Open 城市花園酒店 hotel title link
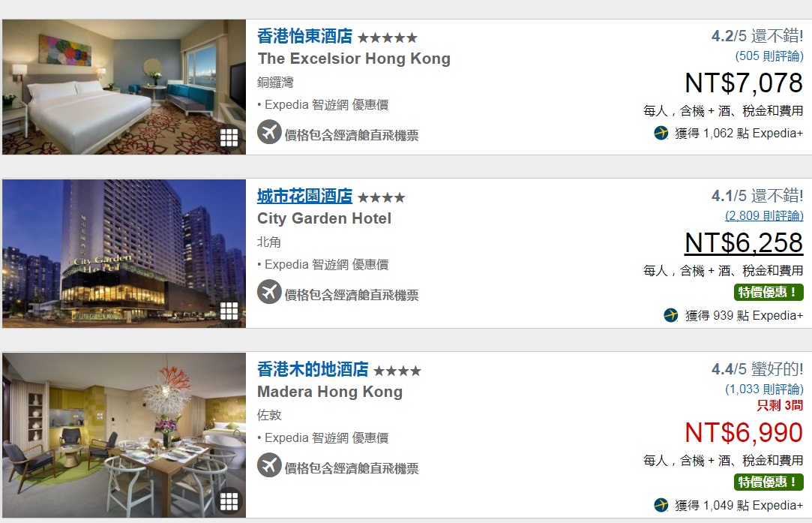This screenshot has width=812, height=523. pyautogui.click(x=304, y=196)
